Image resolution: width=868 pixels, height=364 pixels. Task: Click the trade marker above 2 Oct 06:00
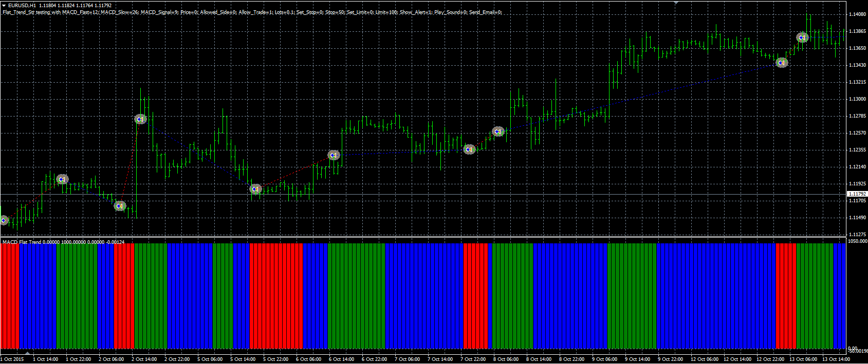[120, 206]
